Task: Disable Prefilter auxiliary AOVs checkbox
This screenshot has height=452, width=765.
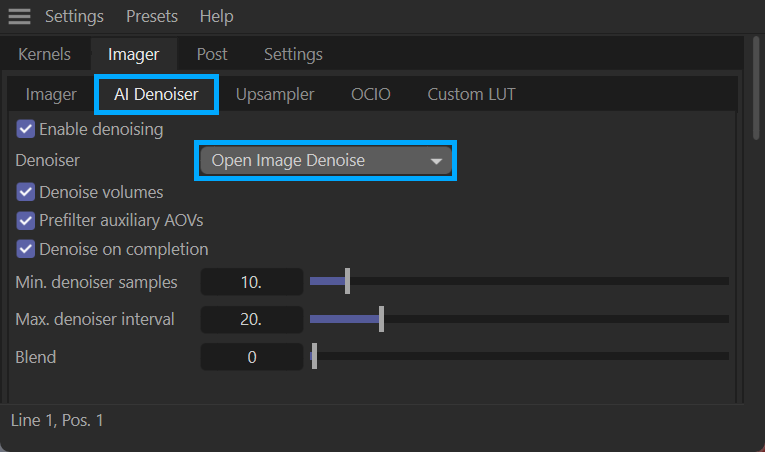Action: tap(26, 220)
